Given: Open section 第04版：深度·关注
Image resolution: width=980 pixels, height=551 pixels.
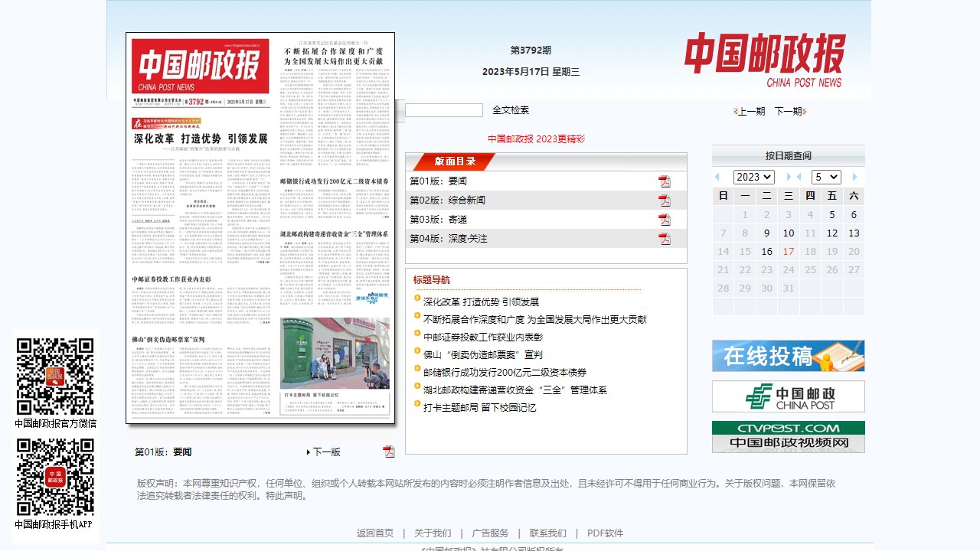Looking at the screenshot, I should click(448, 239).
